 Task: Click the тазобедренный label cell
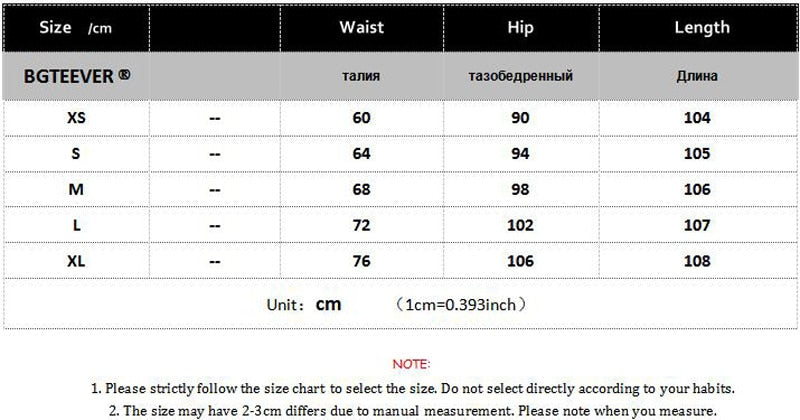coord(520,76)
